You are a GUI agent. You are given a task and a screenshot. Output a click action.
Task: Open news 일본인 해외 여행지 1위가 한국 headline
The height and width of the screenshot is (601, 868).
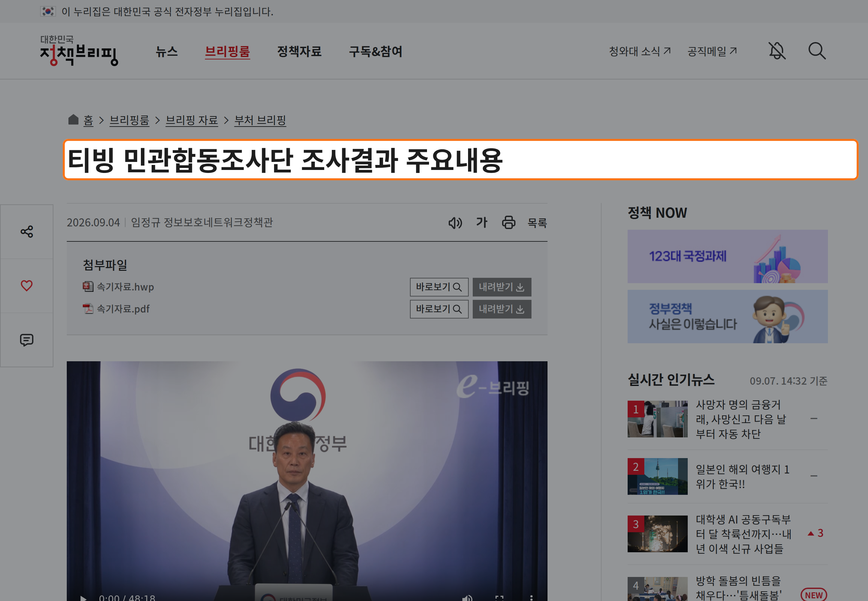742,476
